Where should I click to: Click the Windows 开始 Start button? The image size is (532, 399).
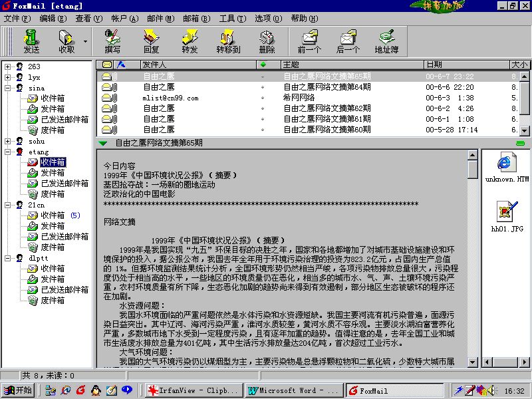18,390
